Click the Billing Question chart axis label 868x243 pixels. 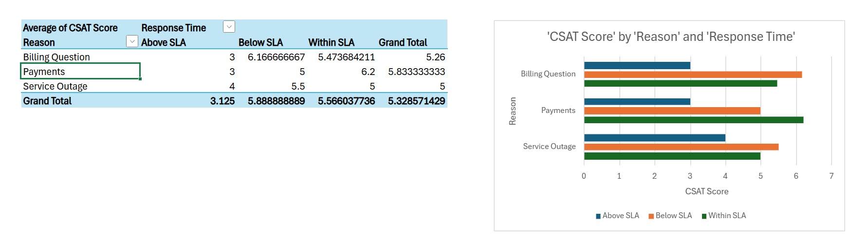coord(548,74)
